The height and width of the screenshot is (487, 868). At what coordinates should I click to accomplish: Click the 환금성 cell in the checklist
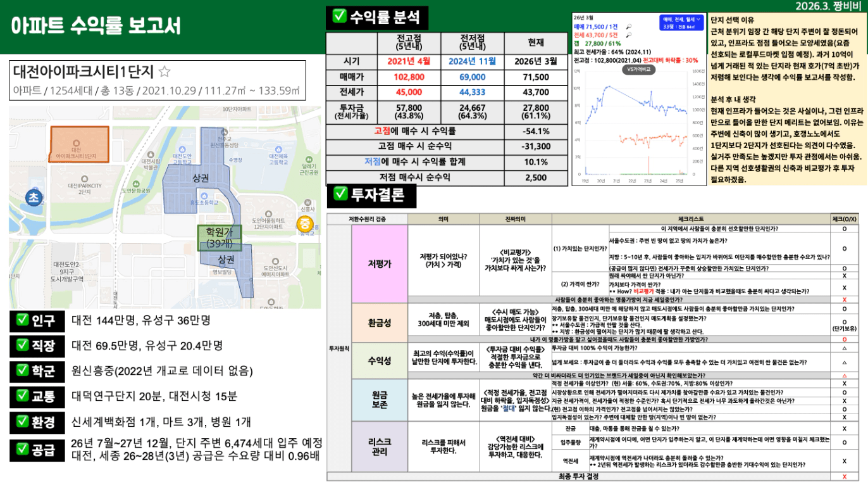tap(380, 322)
